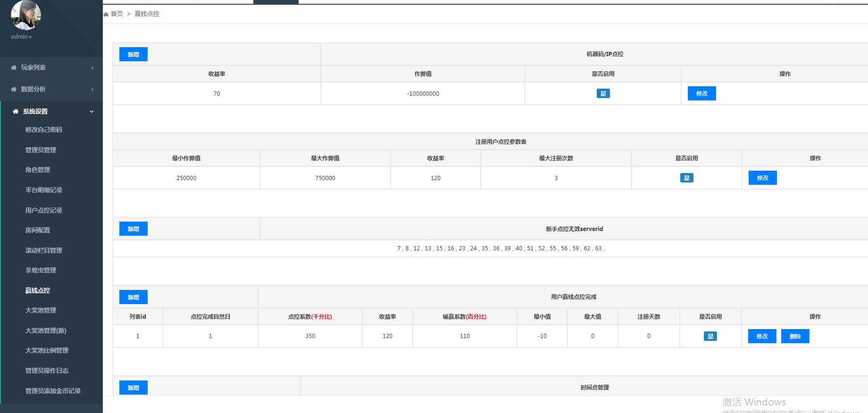Click the 数据分析 sidebar icon
868x413 pixels.
pos(14,89)
